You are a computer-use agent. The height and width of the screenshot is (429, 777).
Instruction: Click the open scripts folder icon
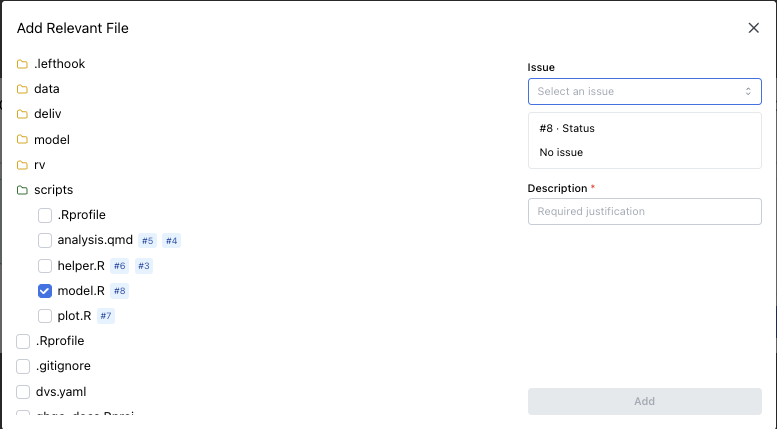[22, 190]
